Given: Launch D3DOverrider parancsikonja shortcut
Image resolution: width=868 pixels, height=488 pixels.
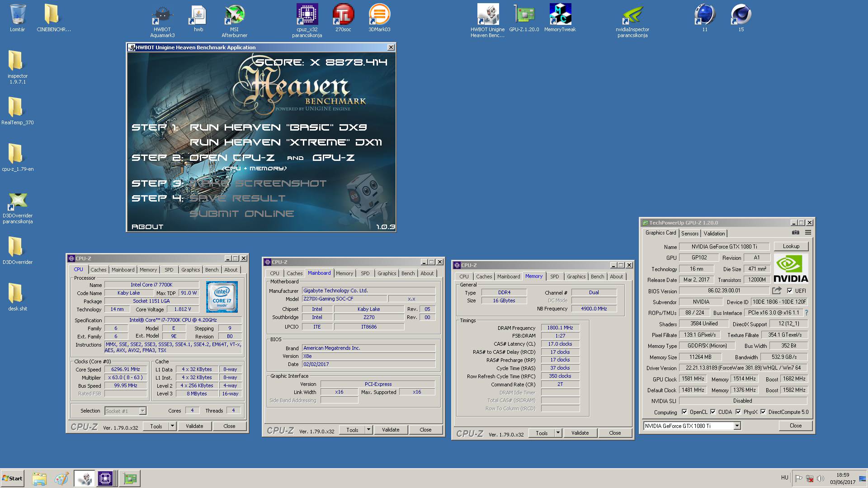Looking at the screenshot, I should (18, 208).
